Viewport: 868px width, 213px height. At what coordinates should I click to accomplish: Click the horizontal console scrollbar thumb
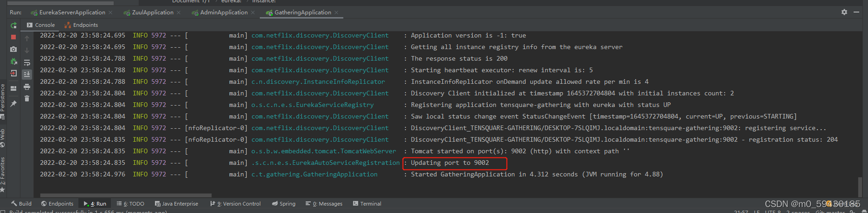(126, 195)
